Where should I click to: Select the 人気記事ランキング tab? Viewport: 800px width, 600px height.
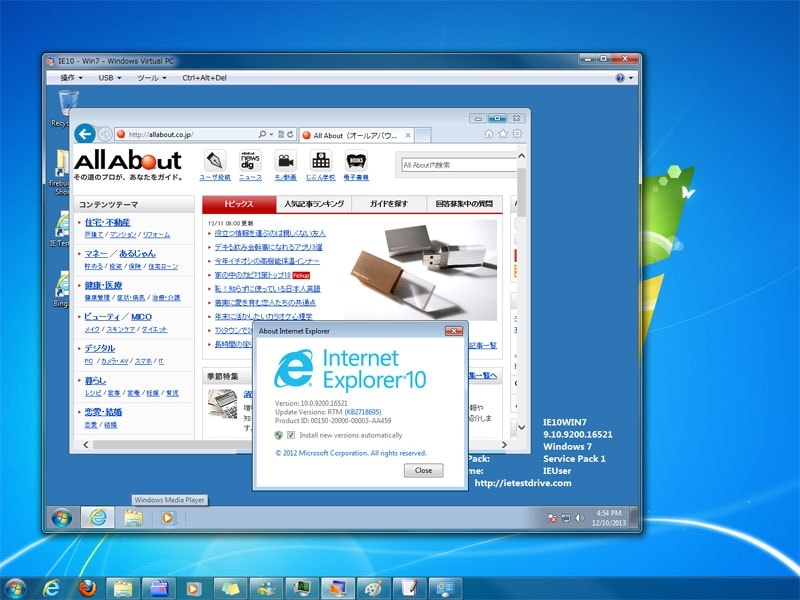click(314, 204)
